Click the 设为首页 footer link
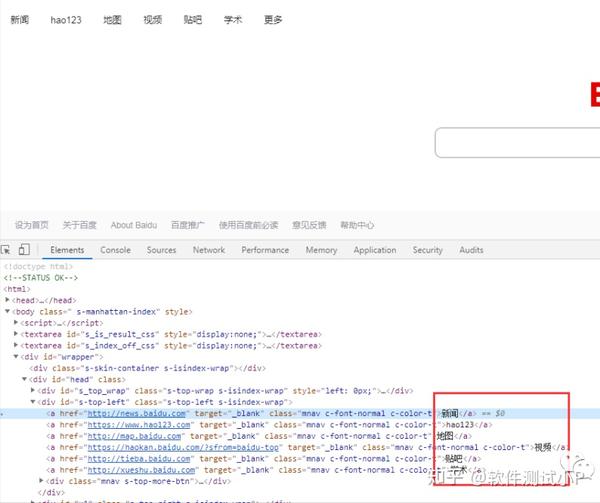The image size is (600, 503). click(x=31, y=225)
